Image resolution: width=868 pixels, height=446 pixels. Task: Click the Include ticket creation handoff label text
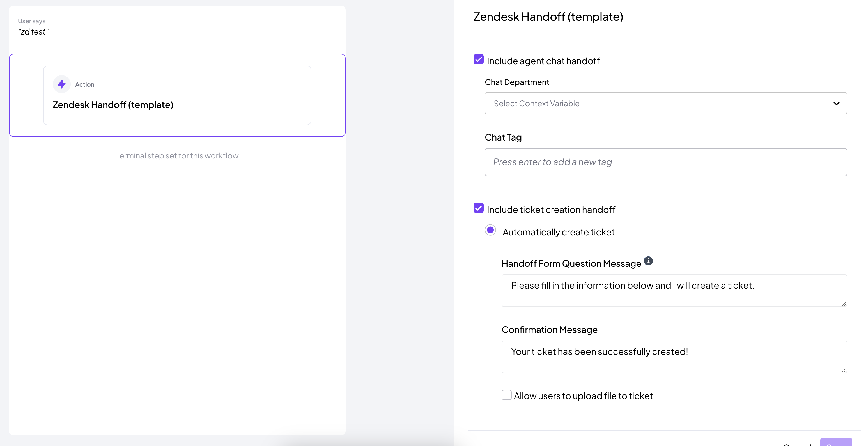click(x=551, y=210)
